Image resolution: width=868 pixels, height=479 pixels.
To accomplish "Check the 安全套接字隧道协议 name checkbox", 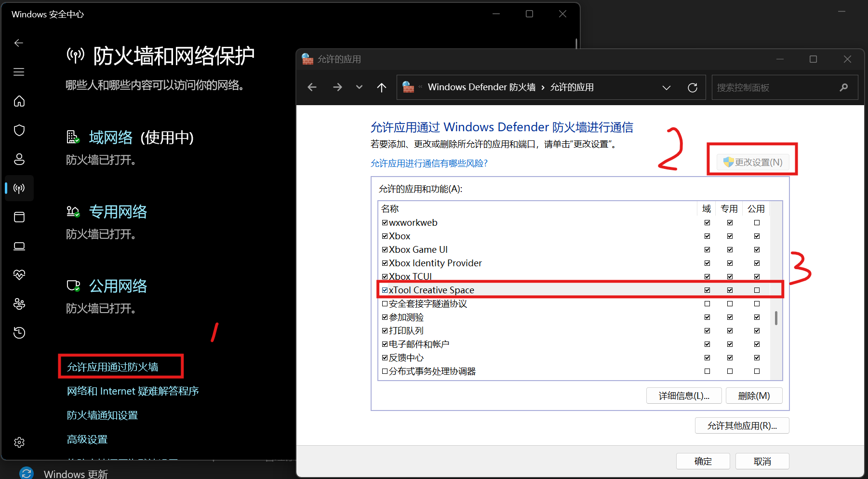I will pyautogui.click(x=385, y=303).
